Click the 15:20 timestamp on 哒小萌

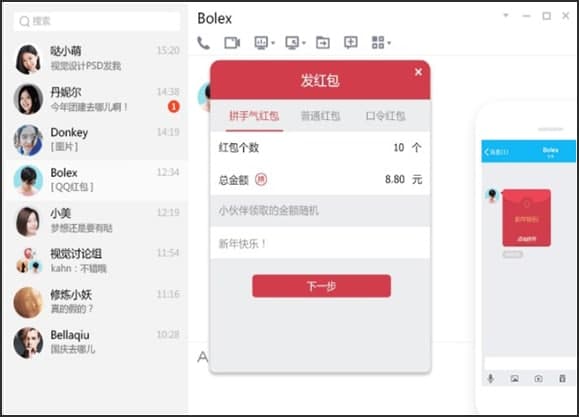pyautogui.click(x=168, y=50)
